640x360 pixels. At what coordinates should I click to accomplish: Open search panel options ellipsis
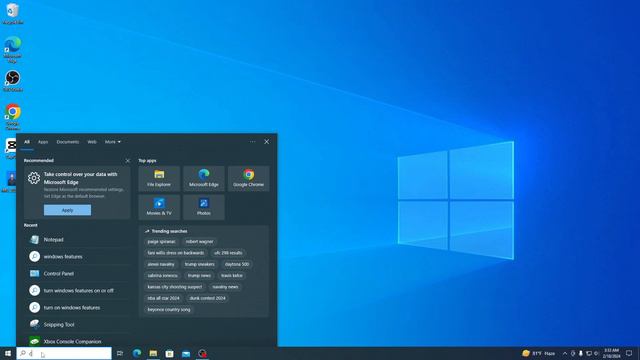tap(253, 142)
